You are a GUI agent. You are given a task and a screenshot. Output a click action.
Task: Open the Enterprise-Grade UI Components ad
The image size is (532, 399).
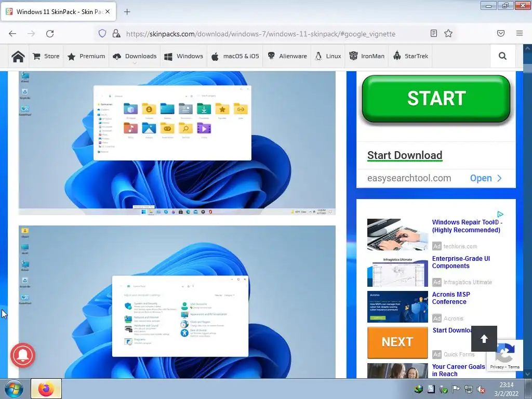(461, 262)
